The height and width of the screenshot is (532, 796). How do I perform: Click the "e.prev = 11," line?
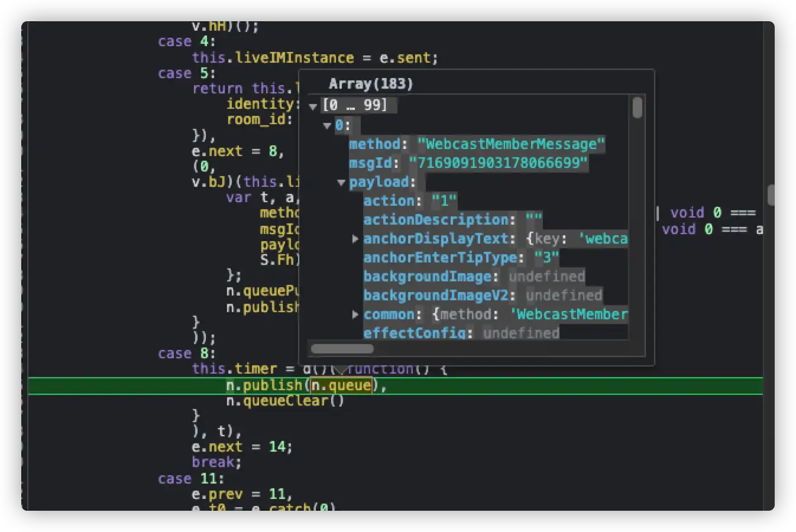point(242,494)
